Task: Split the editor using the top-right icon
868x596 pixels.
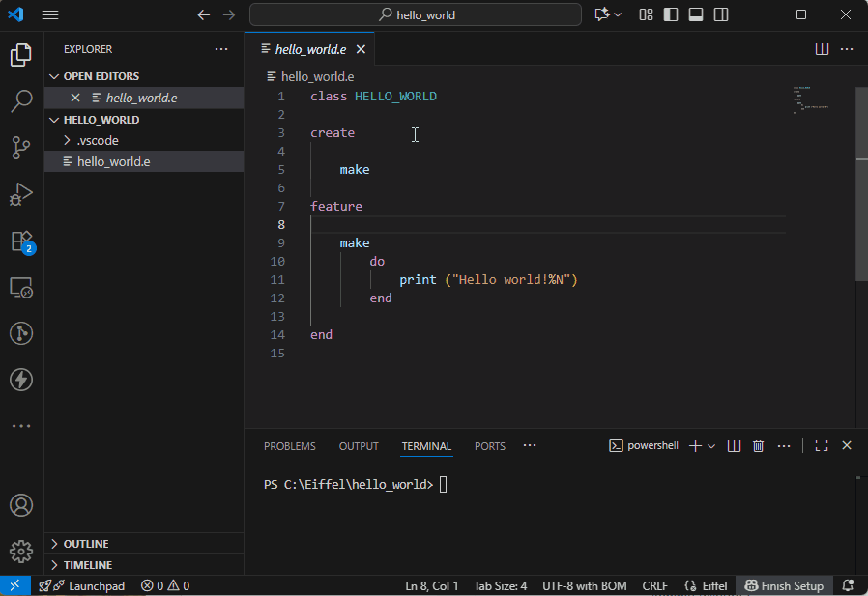Action: (x=822, y=48)
